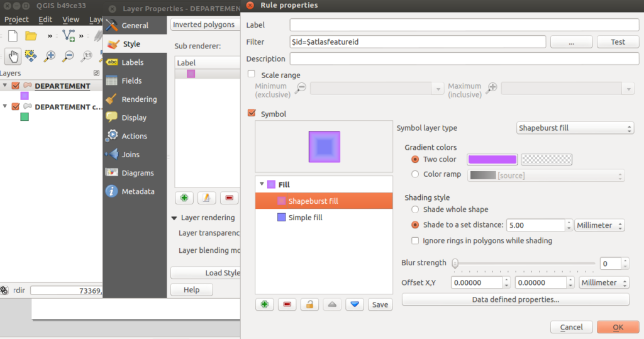Open Diagrams section in Layer Properties
The width and height of the screenshot is (644, 339).
click(x=135, y=173)
